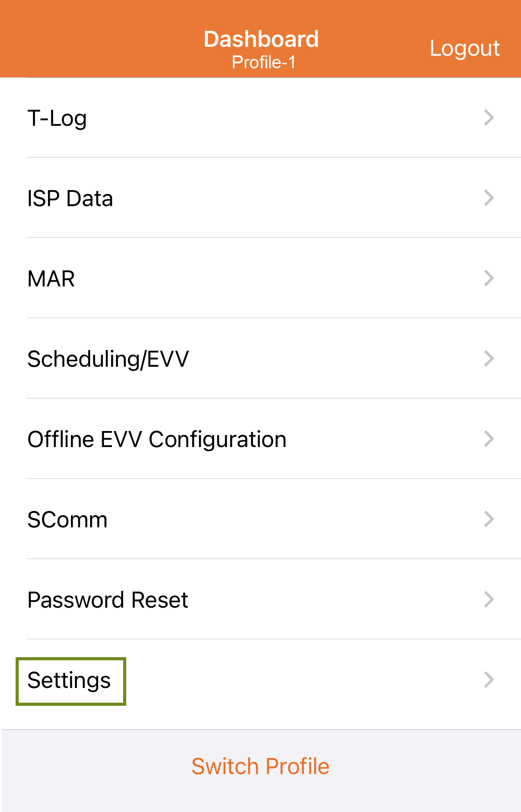Expand ISP Data using its chevron
The height and width of the screenshot is (812, 521).
[490, 198]
